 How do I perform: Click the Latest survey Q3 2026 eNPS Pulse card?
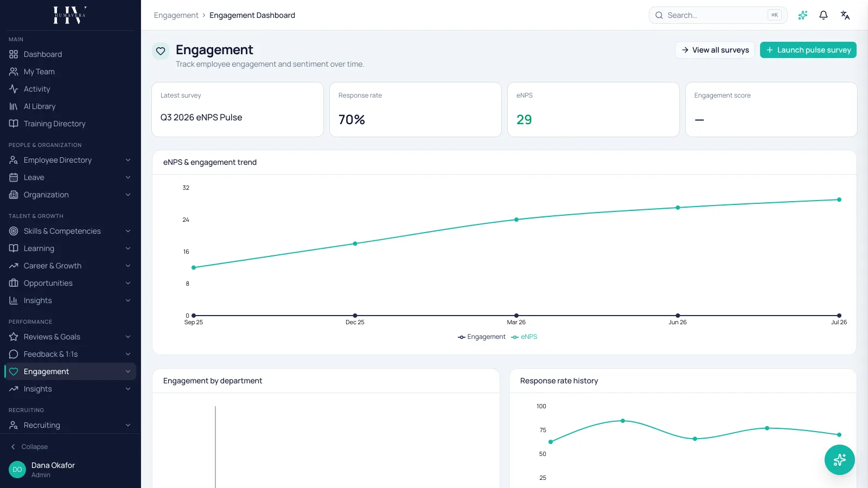pos(238,110)
